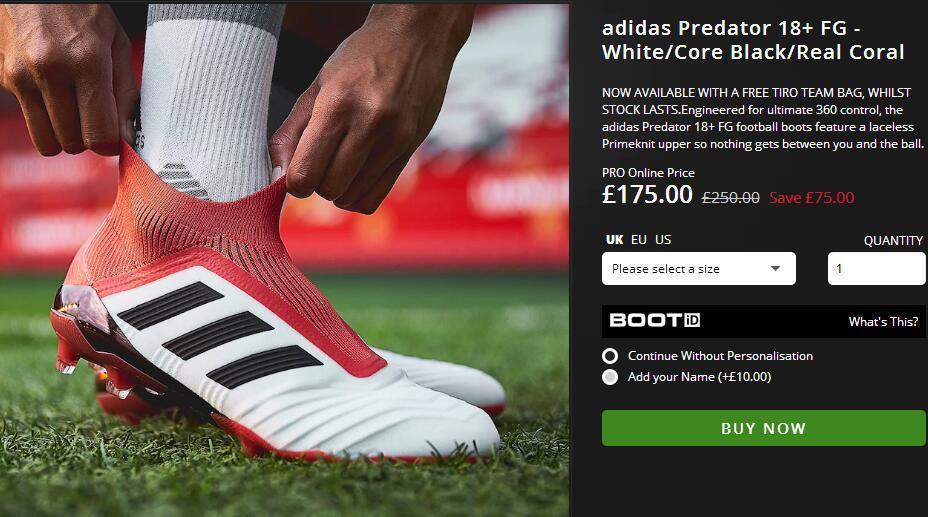The width and height of the screenshot is (928, 517).
Task: Click the £175.00 sale price
Action: pyautogui.click(x=647, y=194)
